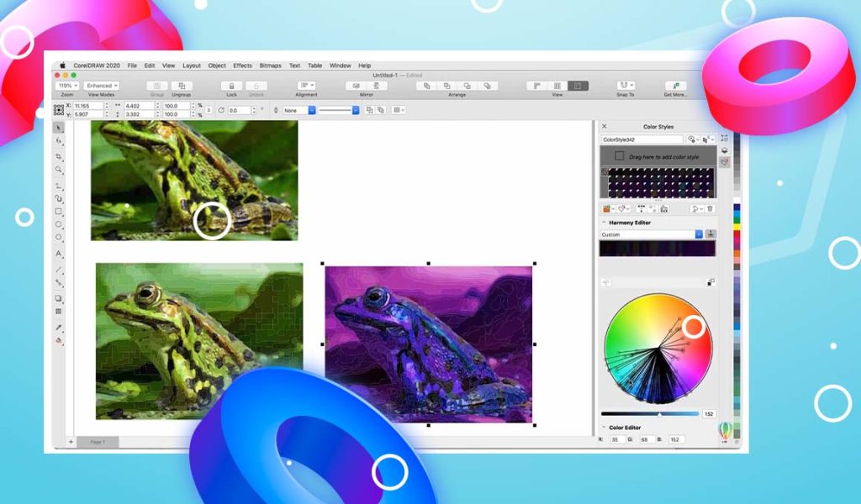Open the Window menu
861x504 pixels.
point(341,66)
